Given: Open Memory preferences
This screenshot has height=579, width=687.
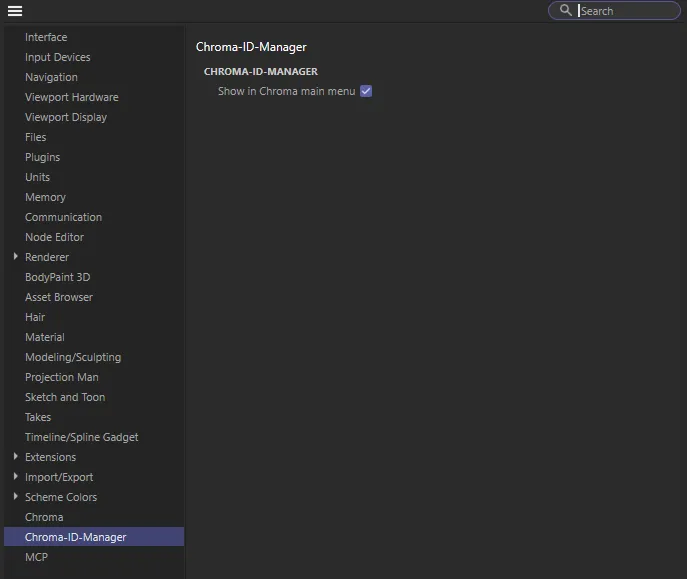Looking at the screenshot, I should click(x=45, y=198).
